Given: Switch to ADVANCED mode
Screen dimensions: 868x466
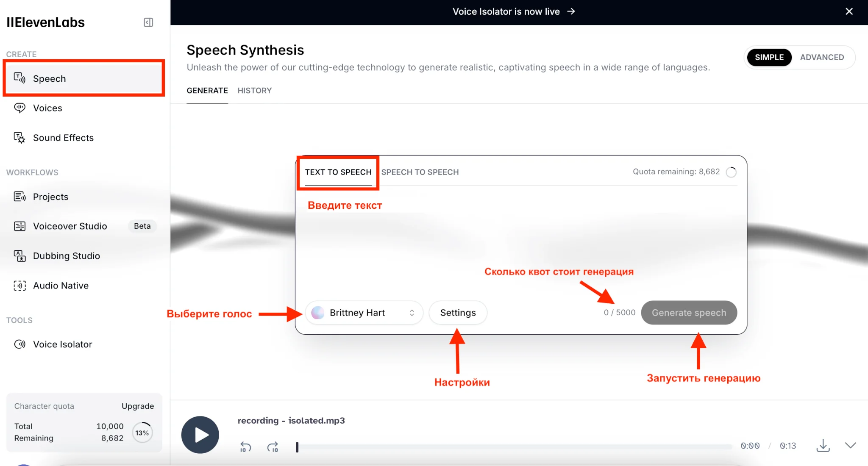Looking at the screenshot, I should (821, 57).
